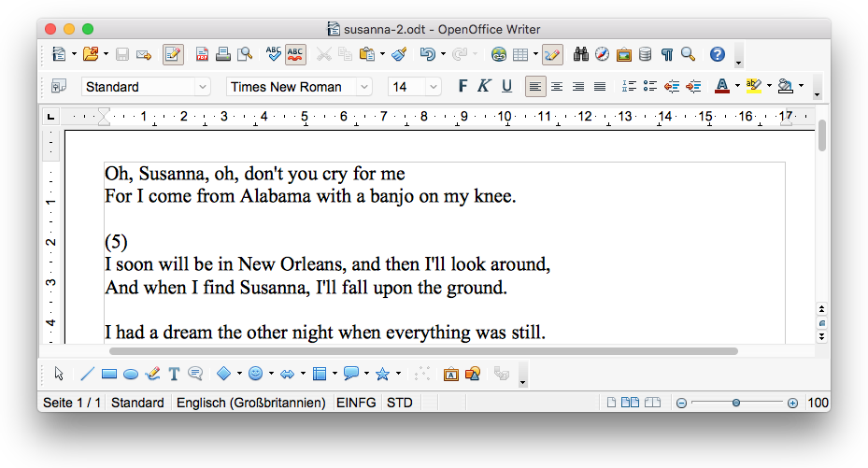Click Decrease Indent

(672, 86)
